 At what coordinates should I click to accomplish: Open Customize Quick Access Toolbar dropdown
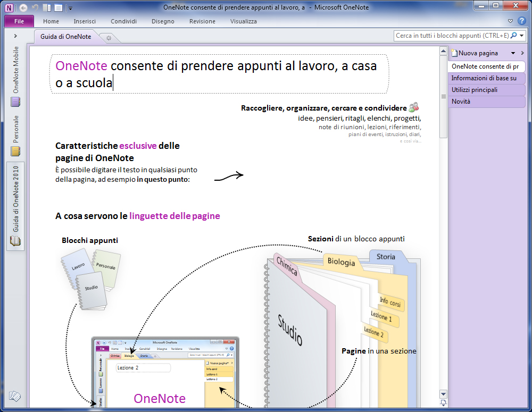point(70,8)
